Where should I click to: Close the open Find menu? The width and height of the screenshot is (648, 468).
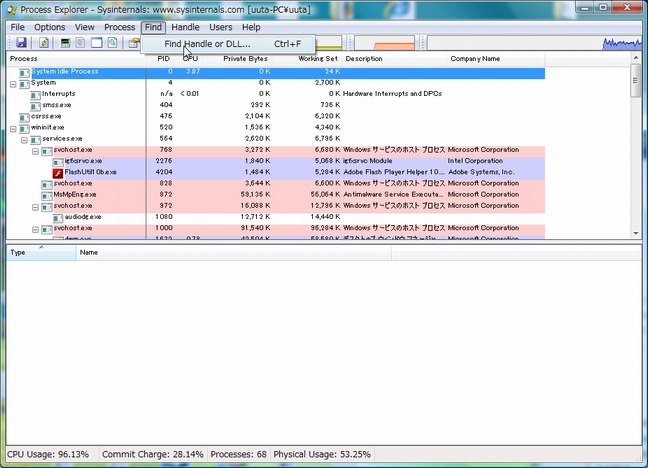153,27
